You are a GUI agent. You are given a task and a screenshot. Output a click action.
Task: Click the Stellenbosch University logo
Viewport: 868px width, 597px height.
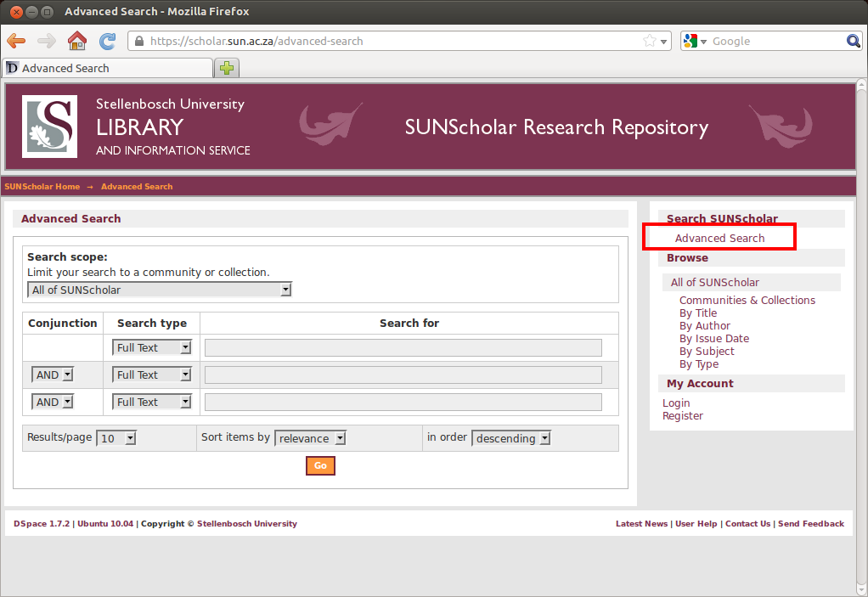coord(49,127)
